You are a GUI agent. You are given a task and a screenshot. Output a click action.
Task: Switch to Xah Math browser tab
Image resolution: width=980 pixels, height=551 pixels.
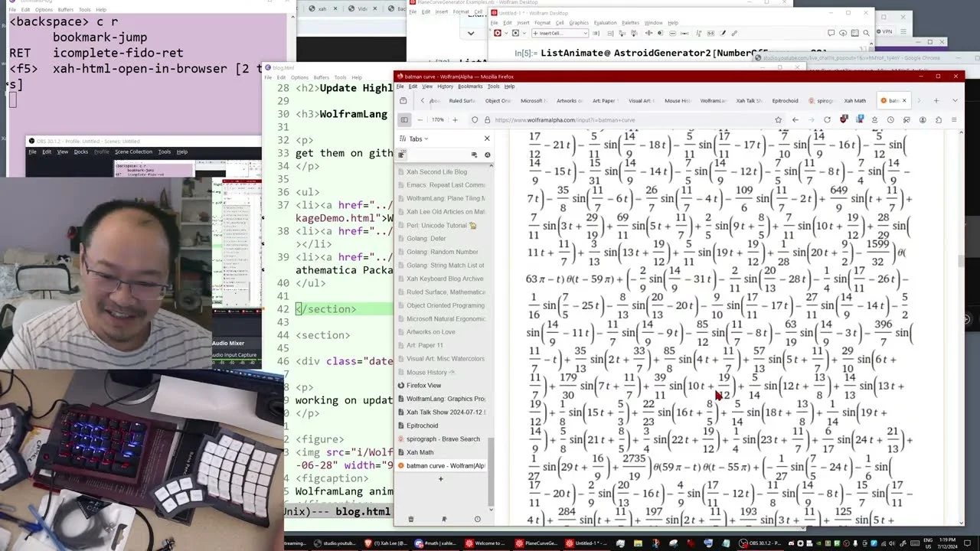tap(854, 101)
